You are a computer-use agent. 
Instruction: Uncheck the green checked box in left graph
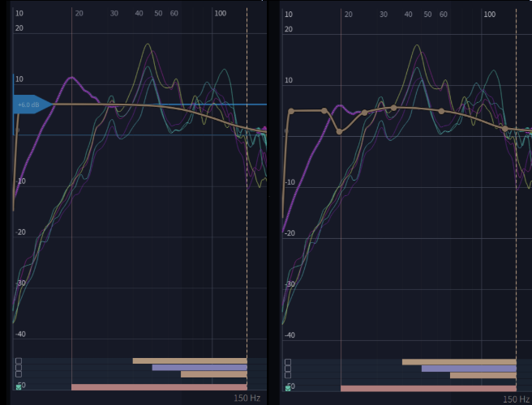point(19,388)
